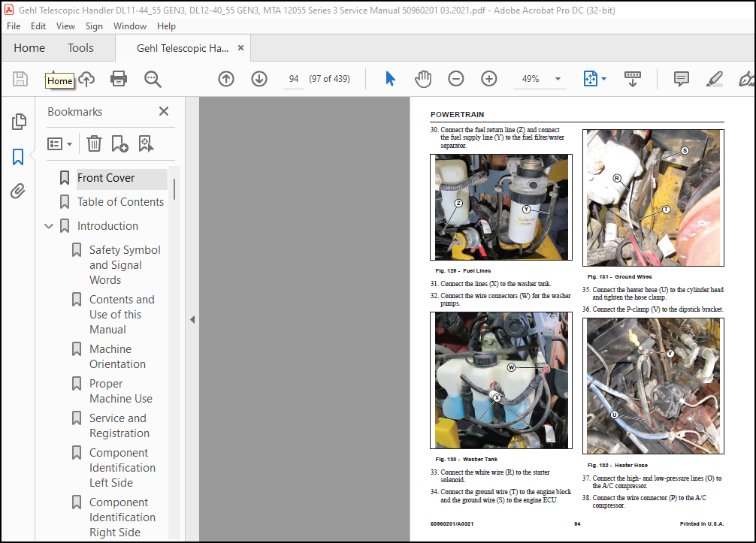Image resolution: width=756 pixels, height=543 pixels.
Task: Open the View menu
Action: (x=65, y=26)
